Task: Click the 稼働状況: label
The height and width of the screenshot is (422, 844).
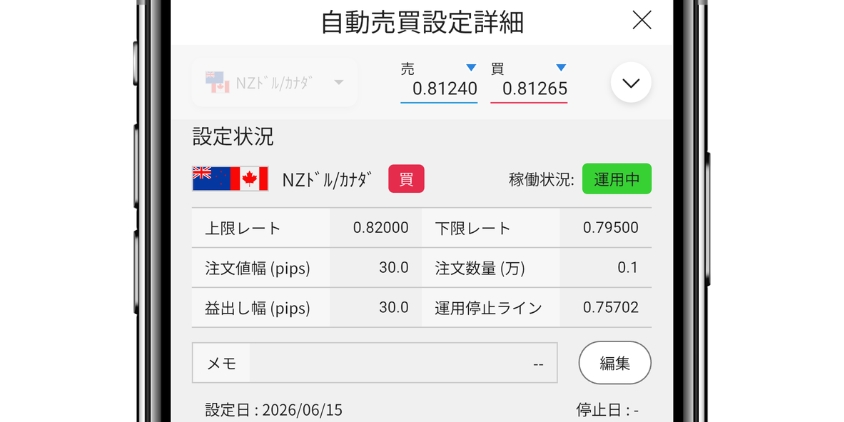Action: [541, 179]
